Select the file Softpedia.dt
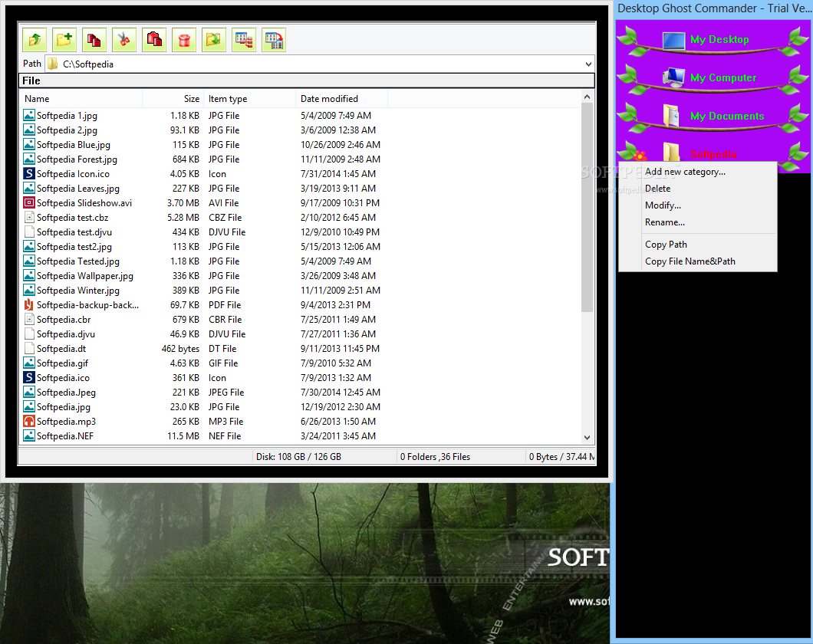This screenshot has width=813, height=644. tap(61, 349)
